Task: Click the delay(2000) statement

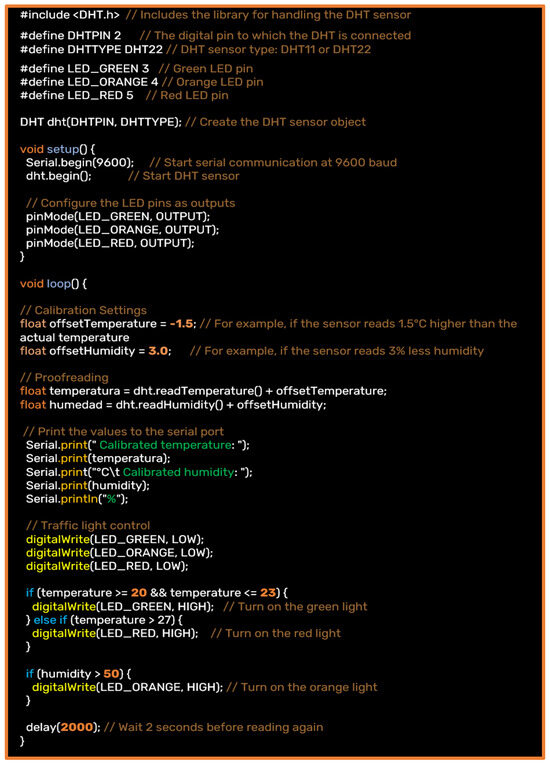Action: click(63, 727)
